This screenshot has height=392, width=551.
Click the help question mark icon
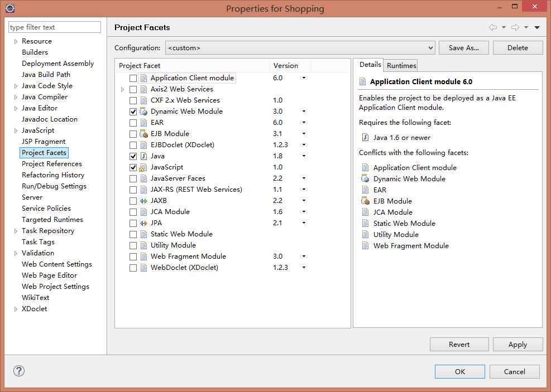(x=19, y=371)
